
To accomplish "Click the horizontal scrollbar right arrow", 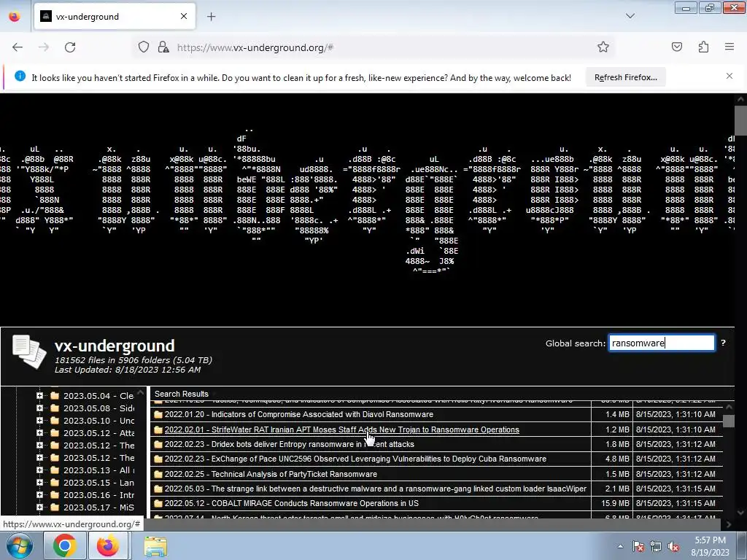I will coord(729,524).
